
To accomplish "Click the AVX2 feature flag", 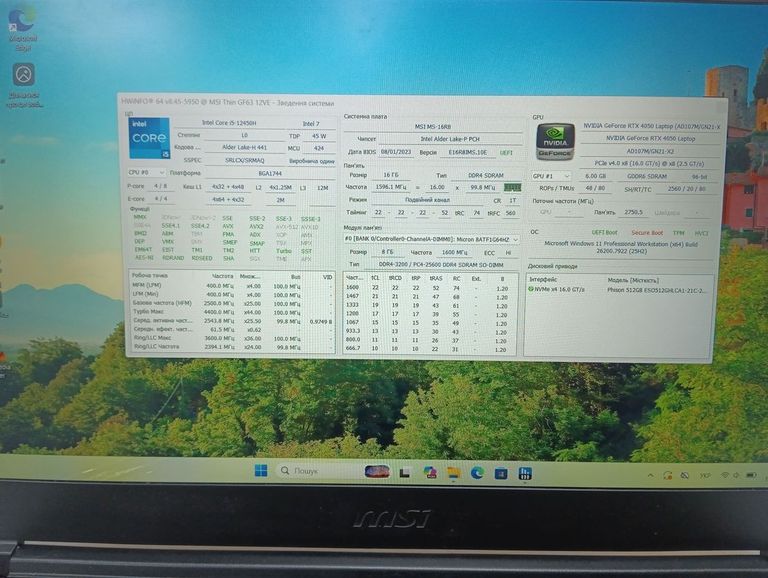I will point(256,227).
